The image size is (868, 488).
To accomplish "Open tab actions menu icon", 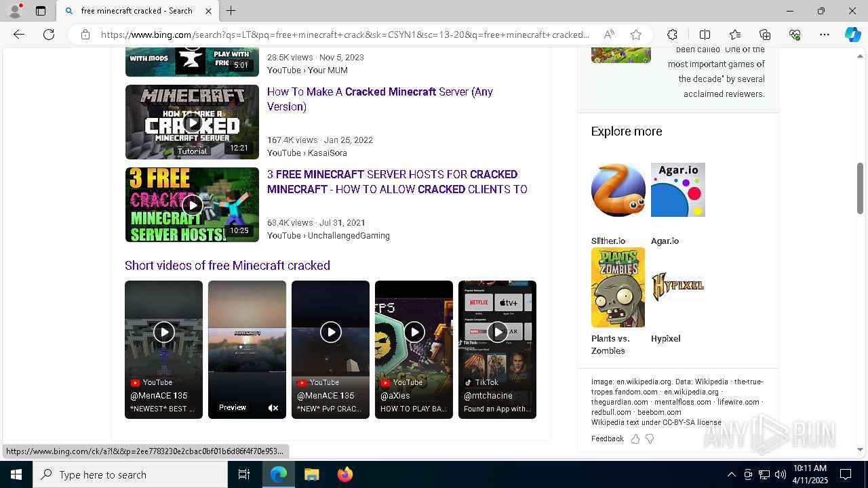I will (x=41, y=11).
